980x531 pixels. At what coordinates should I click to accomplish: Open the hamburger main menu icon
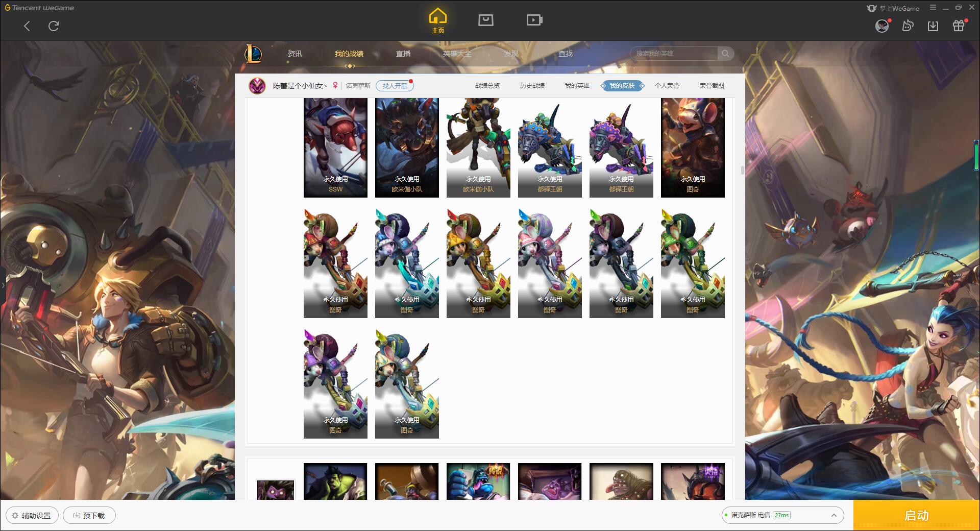click(933, 8)
